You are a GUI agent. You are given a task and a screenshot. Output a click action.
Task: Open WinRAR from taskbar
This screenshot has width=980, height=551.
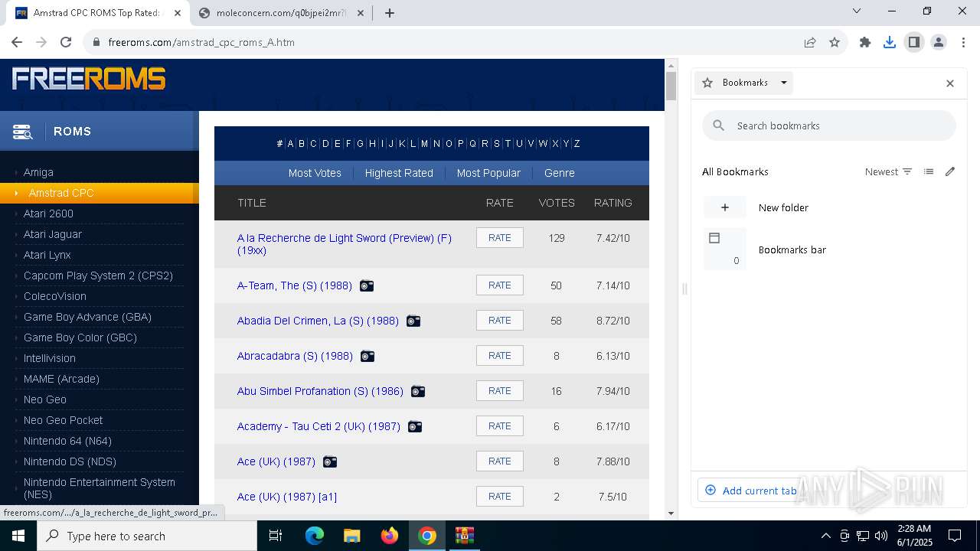465,536
